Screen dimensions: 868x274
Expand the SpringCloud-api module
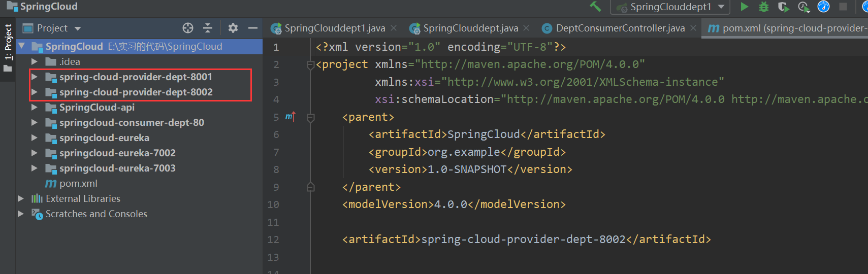35,107
